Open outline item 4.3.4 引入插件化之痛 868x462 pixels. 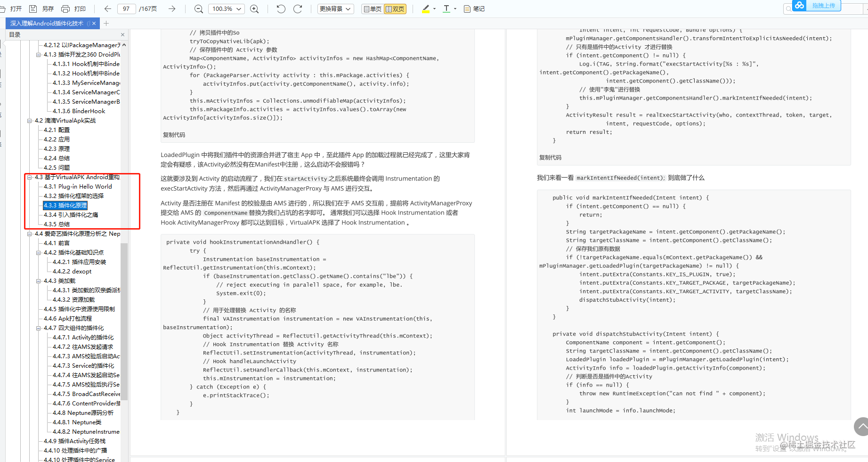pos(71,215)
